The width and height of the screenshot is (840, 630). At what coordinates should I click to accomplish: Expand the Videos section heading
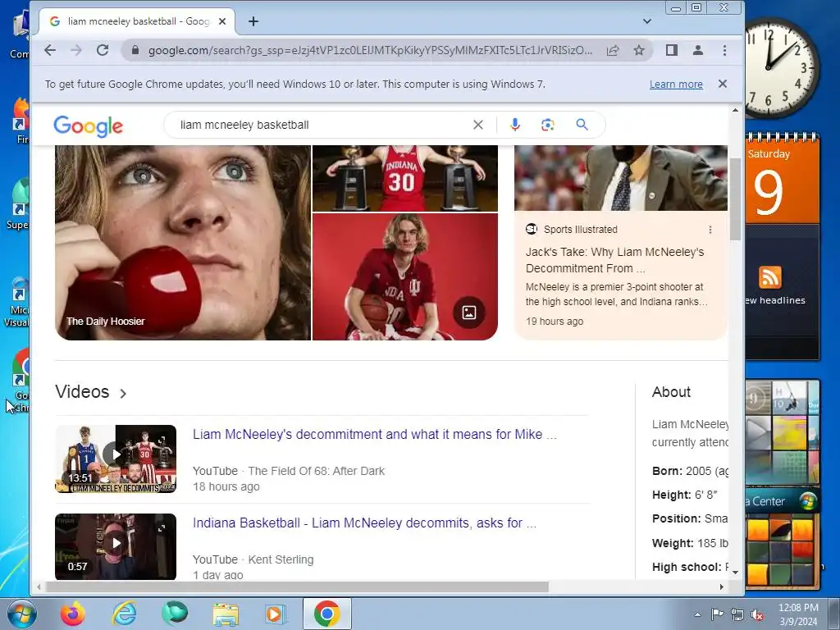pos(91,392)
